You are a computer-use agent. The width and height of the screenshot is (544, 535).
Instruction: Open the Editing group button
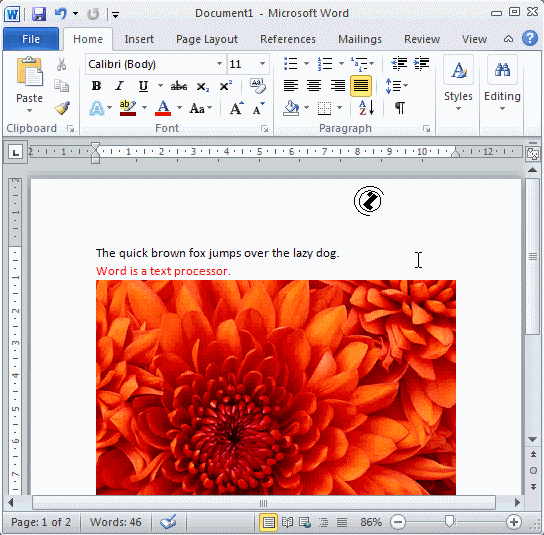click(x=502, y=83)
